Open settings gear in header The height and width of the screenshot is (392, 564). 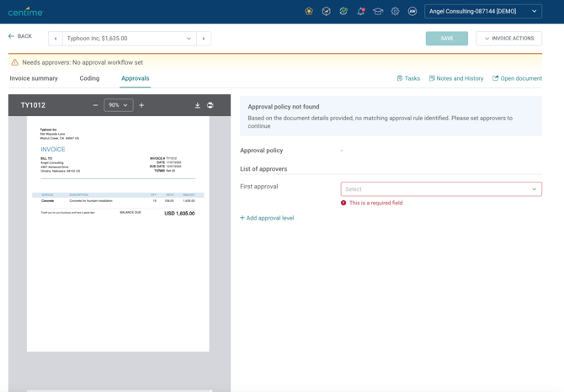[x=395, y=12]
